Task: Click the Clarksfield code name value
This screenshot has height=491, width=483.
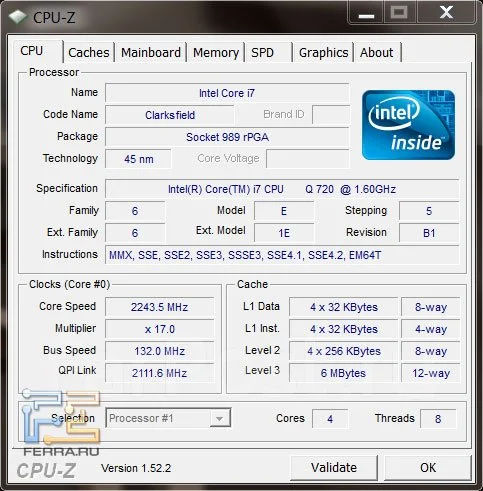Action: pos(170,115)
